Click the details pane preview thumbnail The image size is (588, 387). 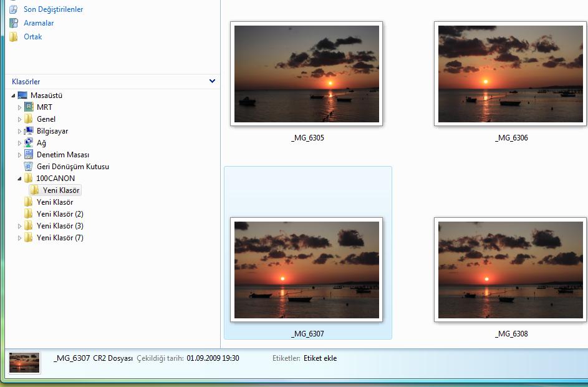pos(24,363)
